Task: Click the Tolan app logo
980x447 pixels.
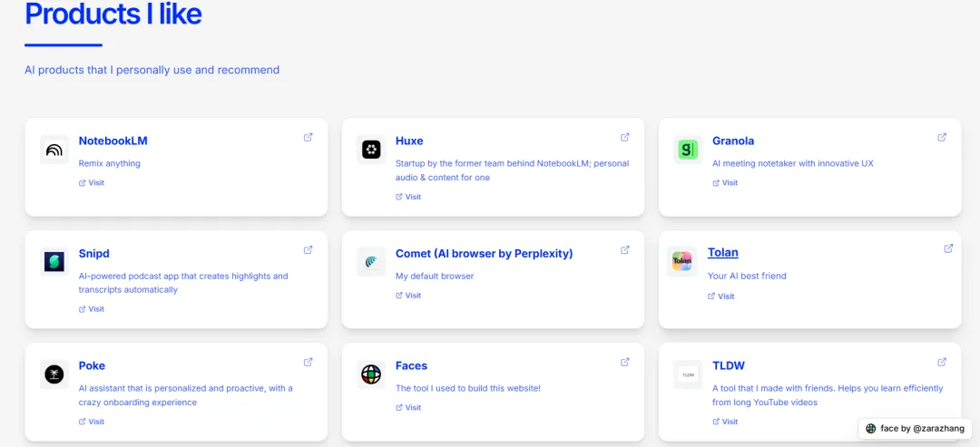Action: [x=681, y=261]
